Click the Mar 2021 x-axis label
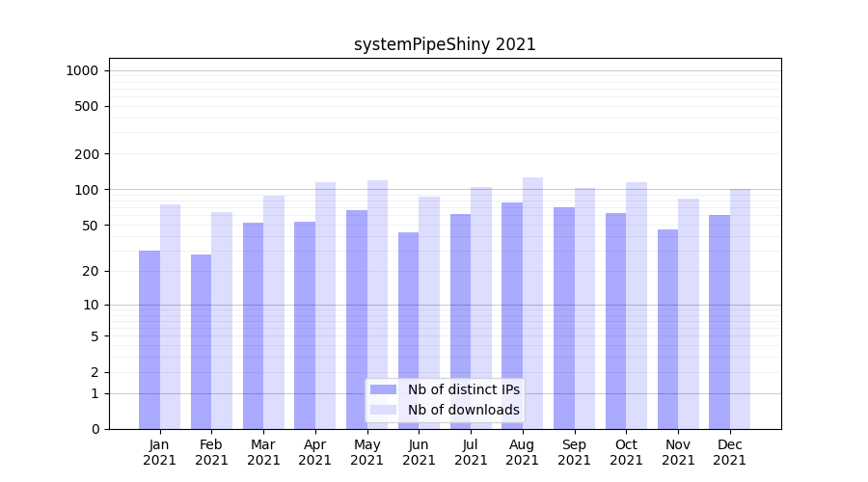This screenshot has width=868, height=482. point(263,452)
